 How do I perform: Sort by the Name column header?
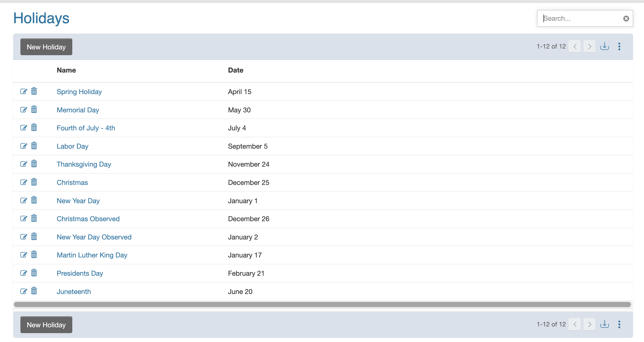(66, 70)
